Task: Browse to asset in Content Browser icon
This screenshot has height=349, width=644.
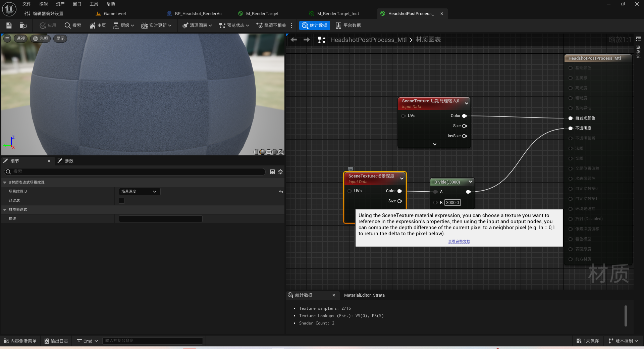Action: [x=23, y=26]
